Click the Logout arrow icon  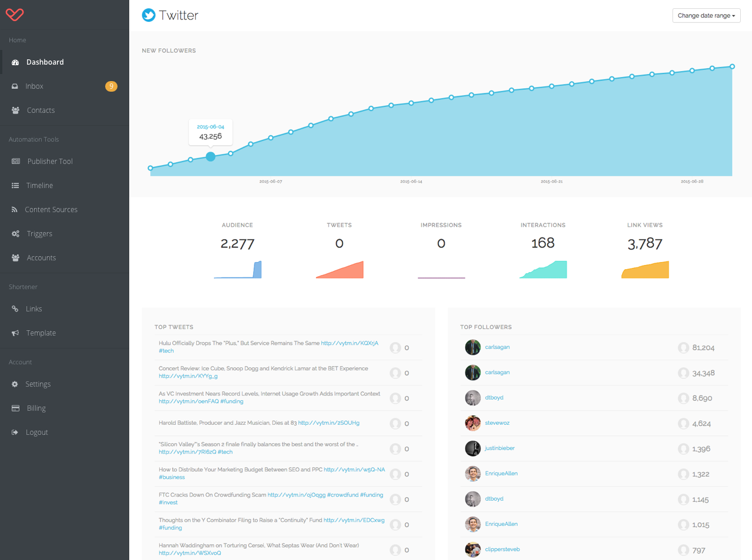click(x=15, y=432)
